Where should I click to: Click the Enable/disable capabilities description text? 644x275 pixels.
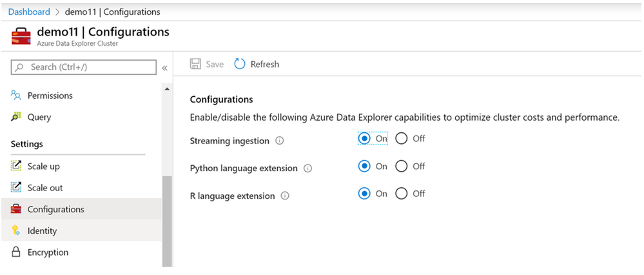pos(405,118)
